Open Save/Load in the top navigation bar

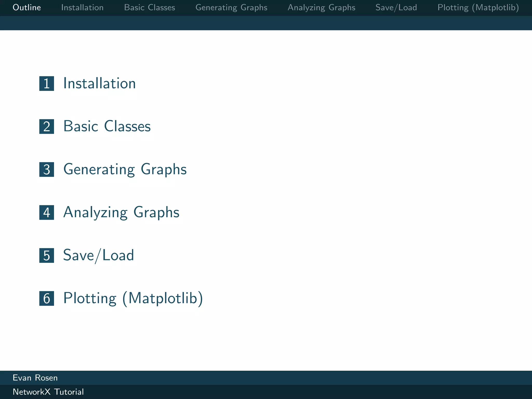click(x=396, y=8)
